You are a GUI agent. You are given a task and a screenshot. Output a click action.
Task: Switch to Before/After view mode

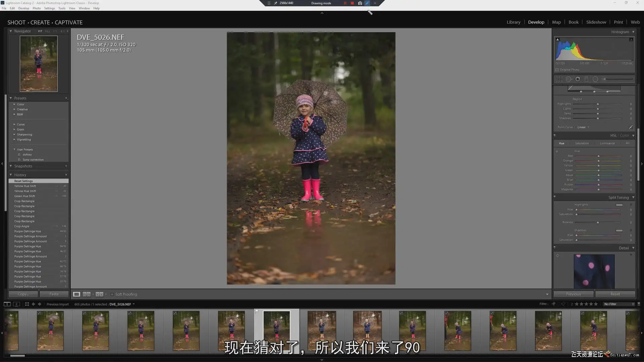[87, 294]
